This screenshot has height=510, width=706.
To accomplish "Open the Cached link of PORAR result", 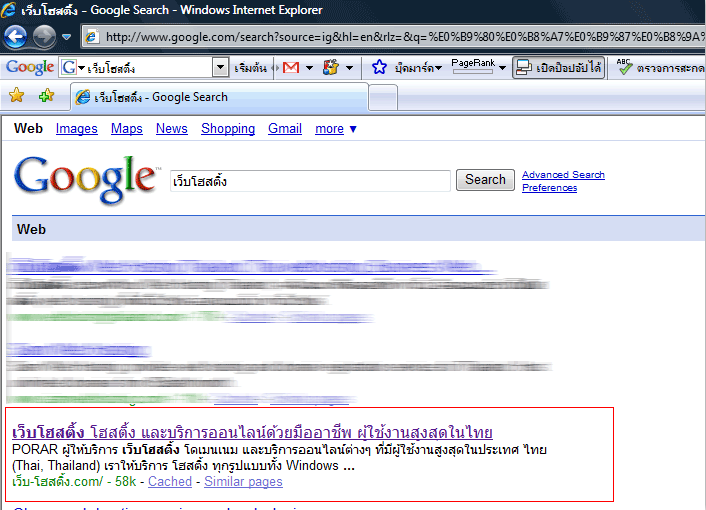I will click(x=170, y=482).
